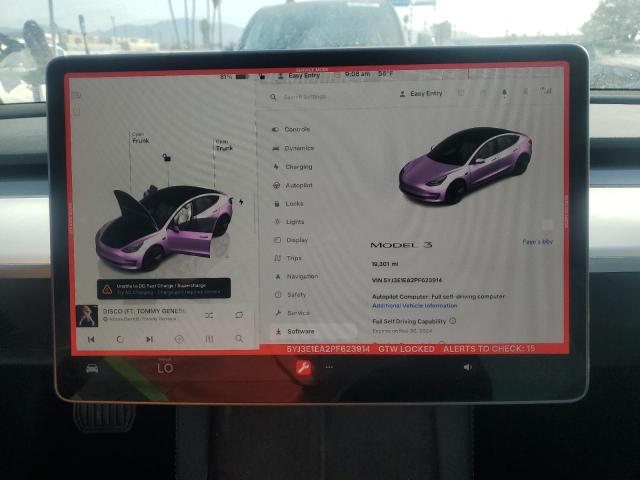Tap the warning triangle icon in alert

pyautogui.click(x=107, y=289)
